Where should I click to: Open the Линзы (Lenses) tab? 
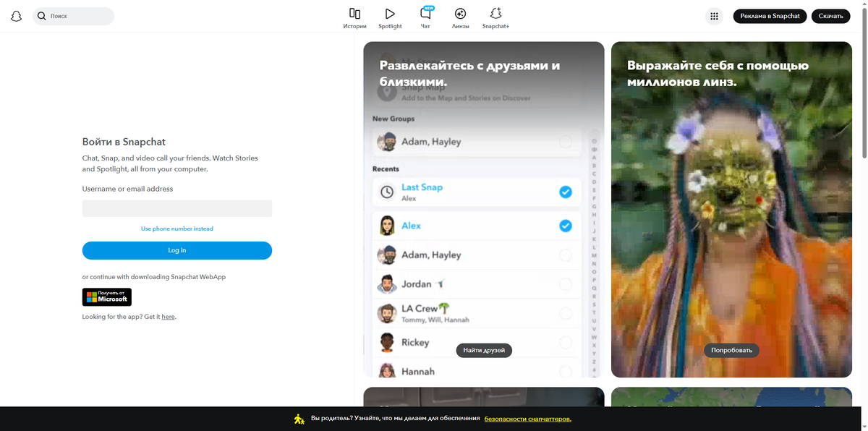pos(460,18)
